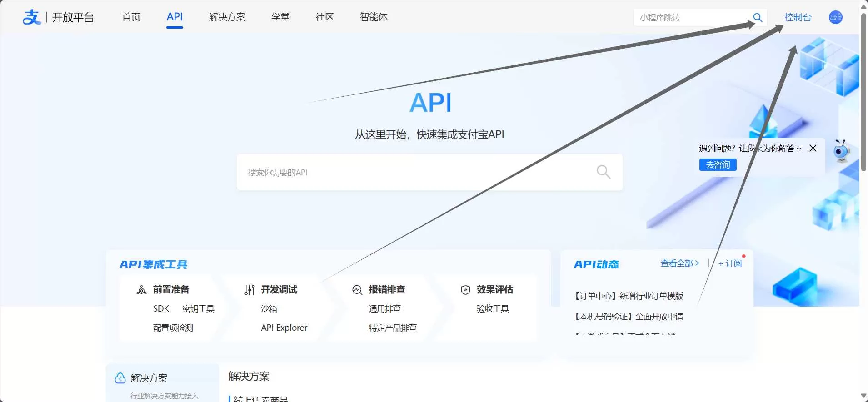Click the robot assistant icon
The image size is (868, 402).
point(842,151)
